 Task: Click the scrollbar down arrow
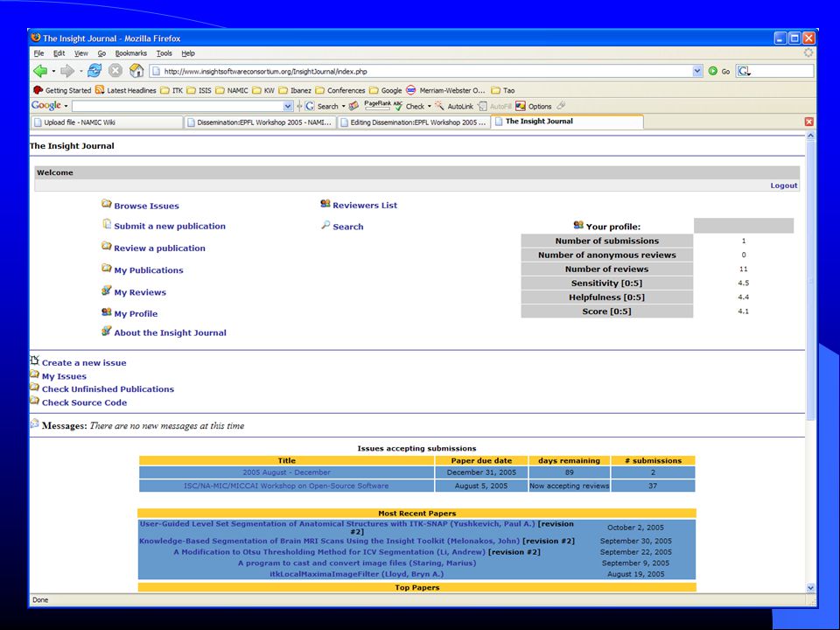(810, 588)
